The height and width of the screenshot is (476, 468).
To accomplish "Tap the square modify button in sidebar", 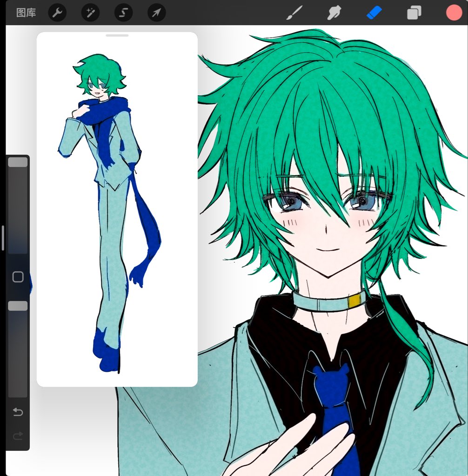I will click(18, 277).
